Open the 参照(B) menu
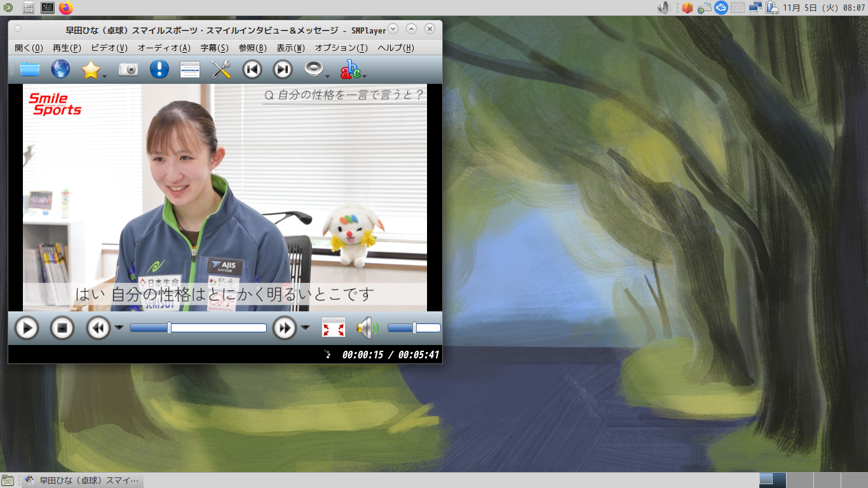Screen dimensions: 868x488 point(253,48)
